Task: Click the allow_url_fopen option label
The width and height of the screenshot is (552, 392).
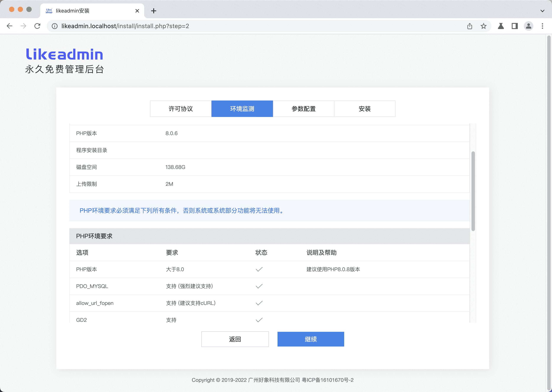Action: (95, 303)
